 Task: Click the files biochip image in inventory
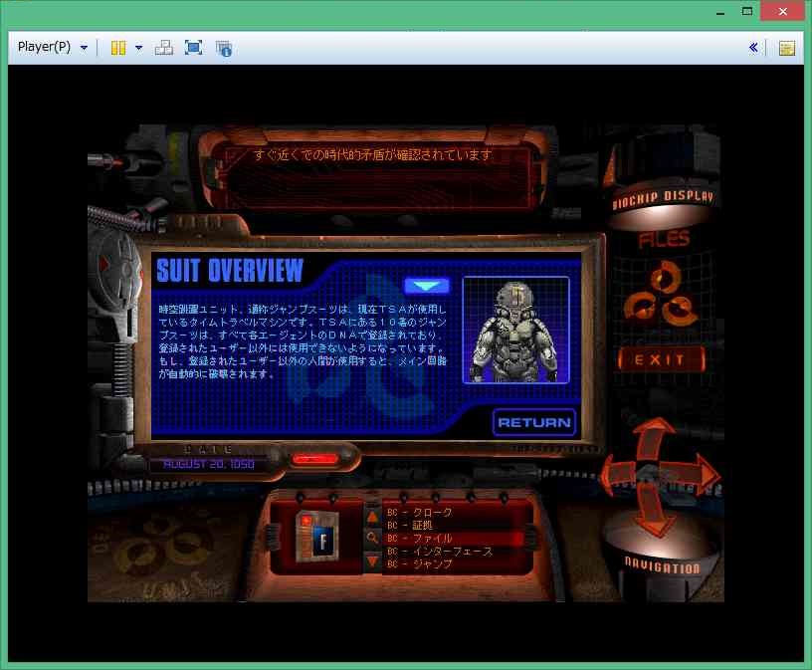(x=317, y=537)
